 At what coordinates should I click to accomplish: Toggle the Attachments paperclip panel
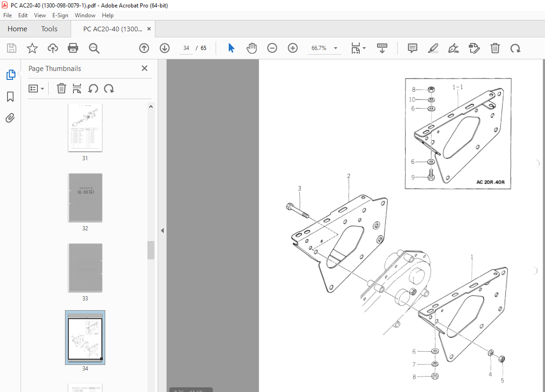coord(10,118)
